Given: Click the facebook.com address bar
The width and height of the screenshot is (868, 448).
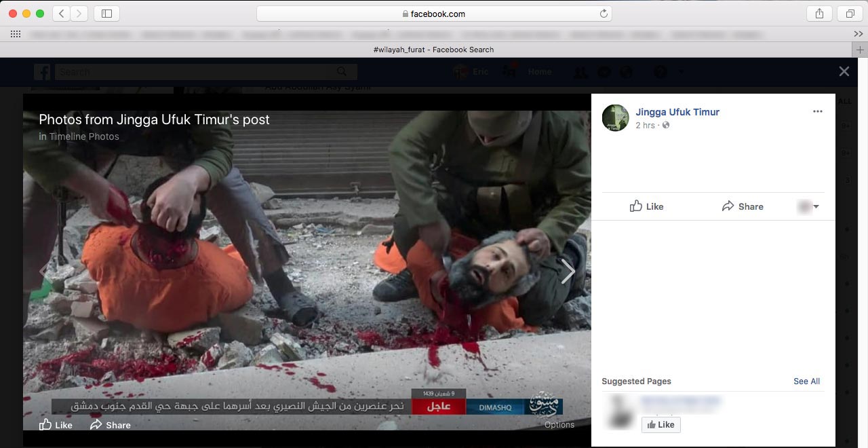Looking at the screenshot, I should [434, 14].
